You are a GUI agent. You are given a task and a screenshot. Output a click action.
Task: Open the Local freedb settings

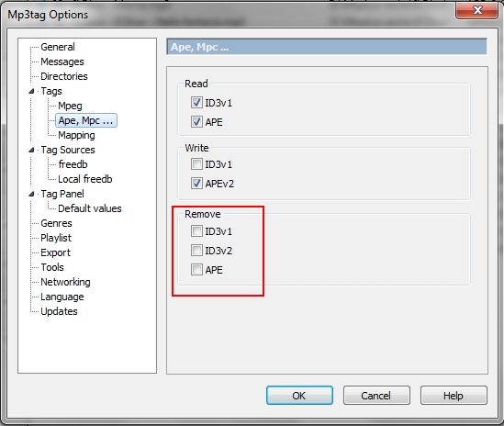click(85, 179)
